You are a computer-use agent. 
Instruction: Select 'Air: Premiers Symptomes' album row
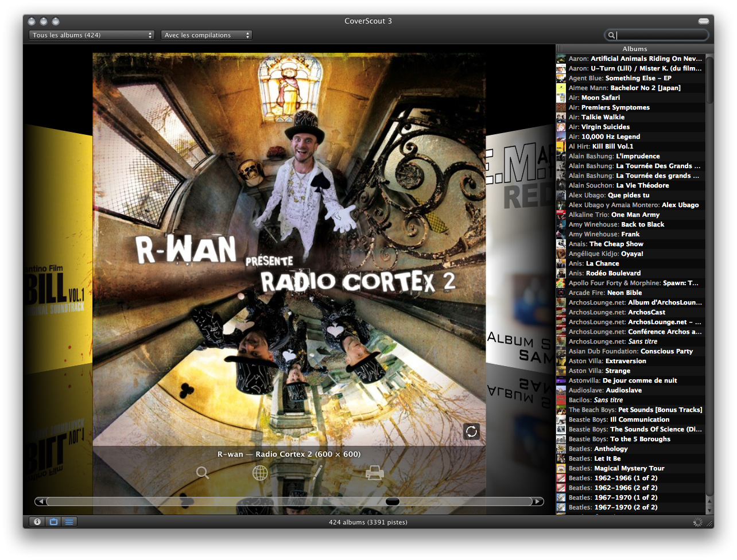coord(630,107)
